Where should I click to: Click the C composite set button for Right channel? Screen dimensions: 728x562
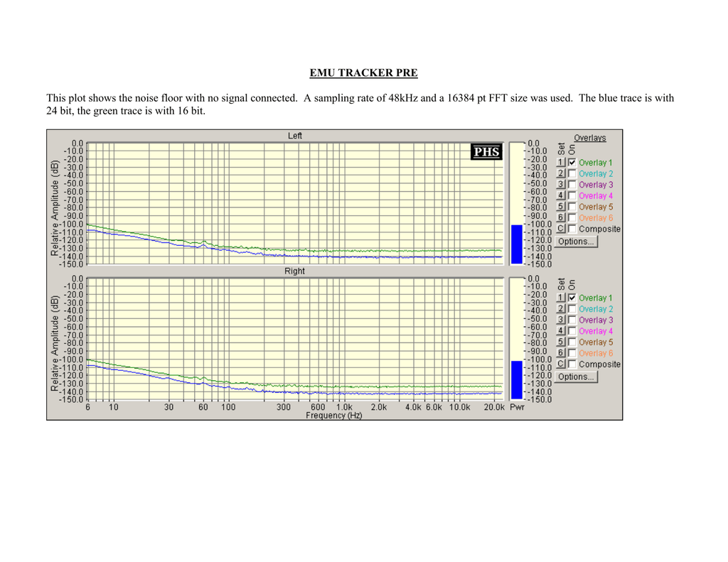coord(561,364)
